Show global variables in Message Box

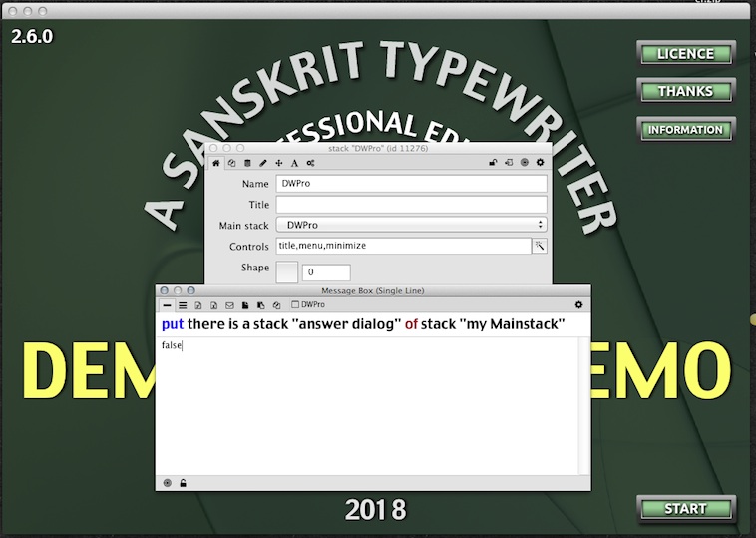[x=213, y=305]
